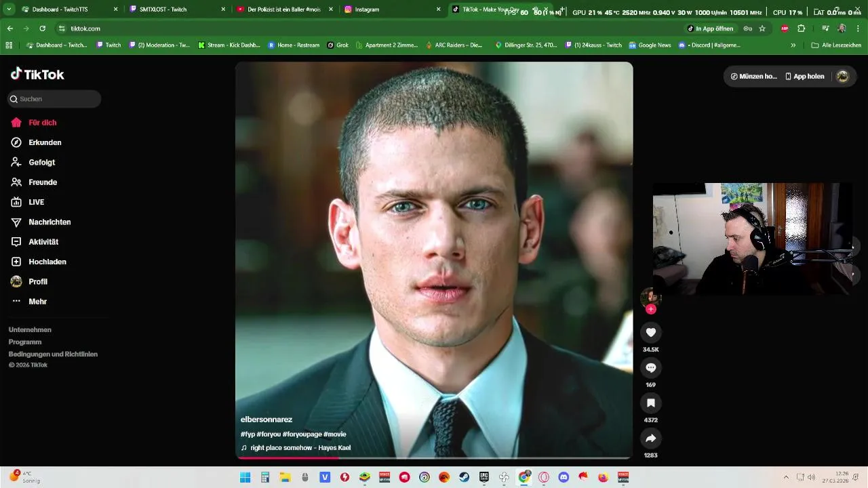The image size is (868, 488).
Task: Open File Explorer from taskbar
Action: tap(285, 477)
